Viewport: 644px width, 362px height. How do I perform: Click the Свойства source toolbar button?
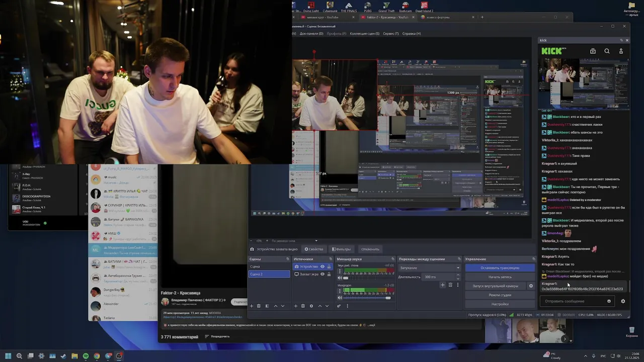coord(314,249)
